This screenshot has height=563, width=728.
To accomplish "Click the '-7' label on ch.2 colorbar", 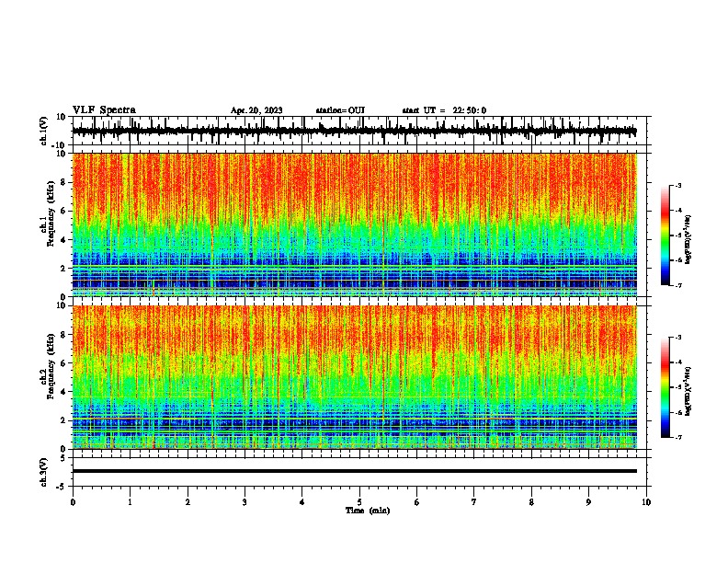I will click(677, 437).
